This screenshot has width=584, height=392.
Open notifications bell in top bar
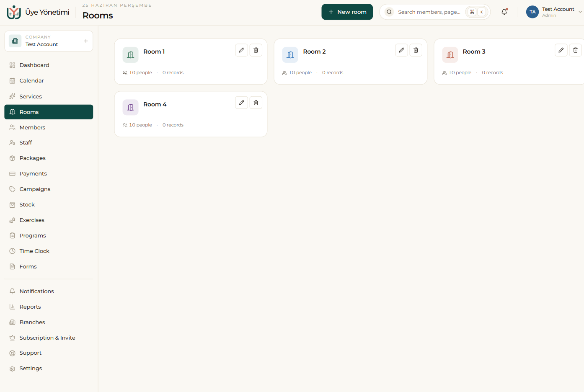(x=504, y=12)
